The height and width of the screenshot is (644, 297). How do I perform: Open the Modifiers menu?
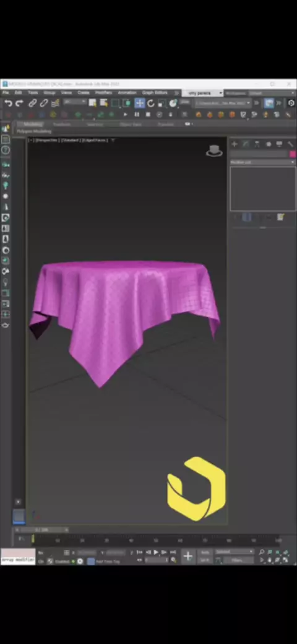click(x=103, y=93)
